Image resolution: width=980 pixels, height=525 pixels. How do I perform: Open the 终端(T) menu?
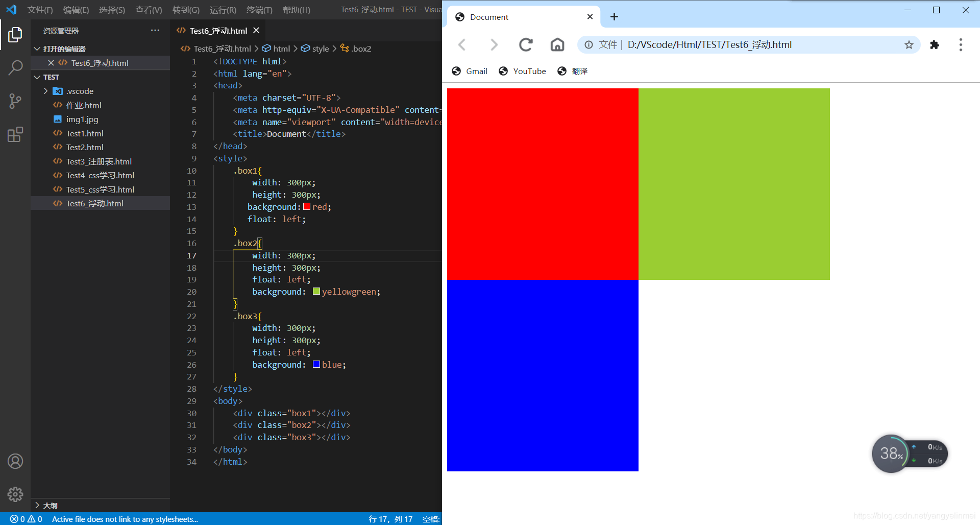[x=259, y=10]
